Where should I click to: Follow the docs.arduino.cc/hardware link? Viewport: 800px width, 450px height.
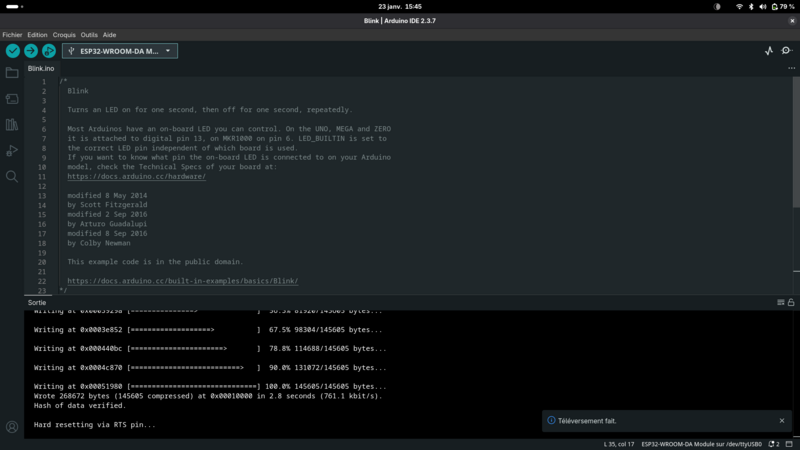click(136, 177)
